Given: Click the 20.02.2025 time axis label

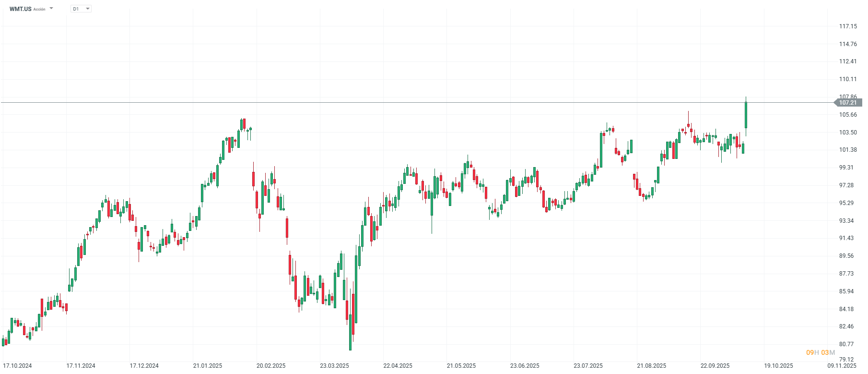Looking at the screenshot, I should pyautogui.click(x=271, y=366).
